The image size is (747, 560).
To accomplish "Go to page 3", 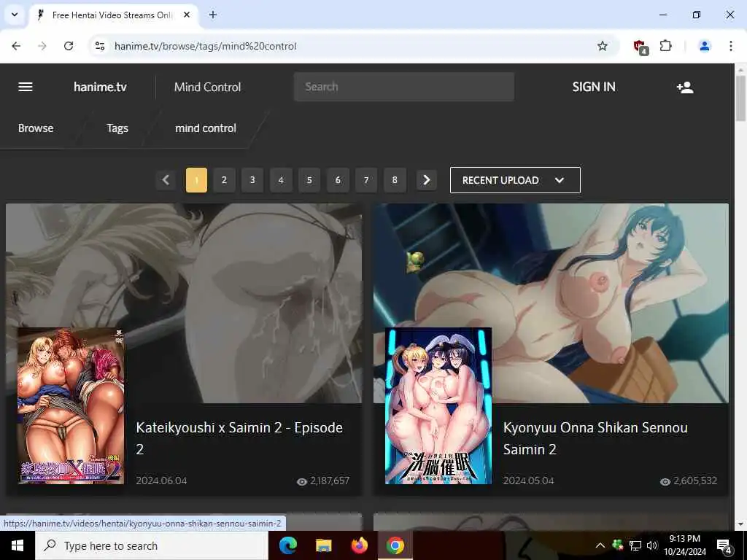I will click(x=252, y=180).
